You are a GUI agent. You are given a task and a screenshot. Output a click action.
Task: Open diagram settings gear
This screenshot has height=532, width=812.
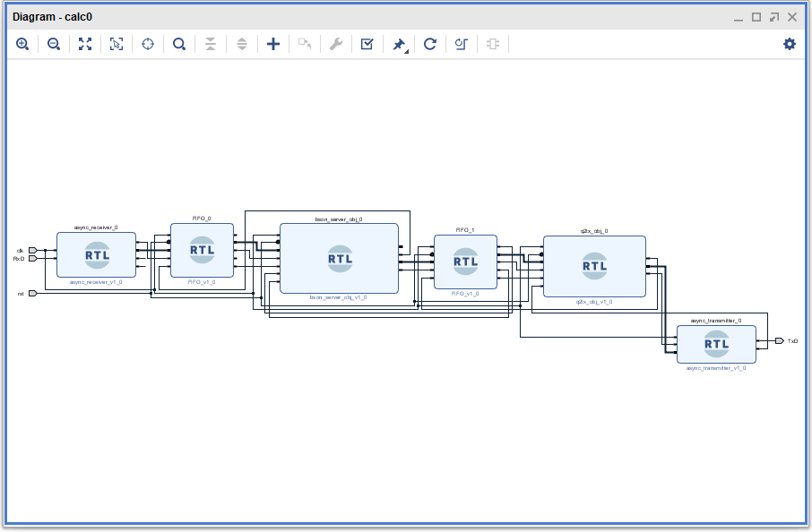coord(790,44)
